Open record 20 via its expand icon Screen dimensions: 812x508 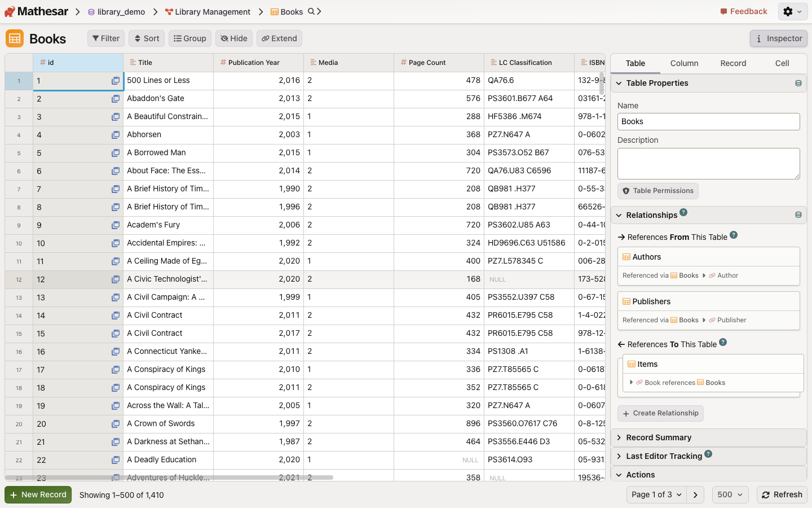point(116,424)
